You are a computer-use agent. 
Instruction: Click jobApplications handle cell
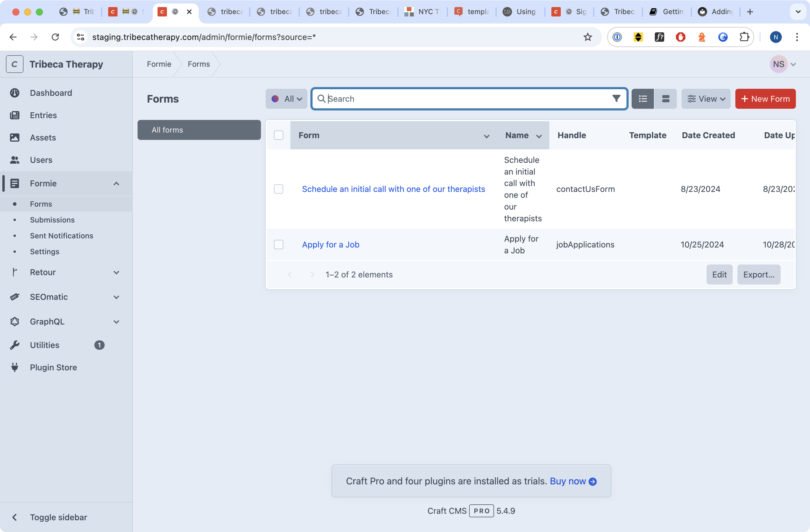point(585,245)
